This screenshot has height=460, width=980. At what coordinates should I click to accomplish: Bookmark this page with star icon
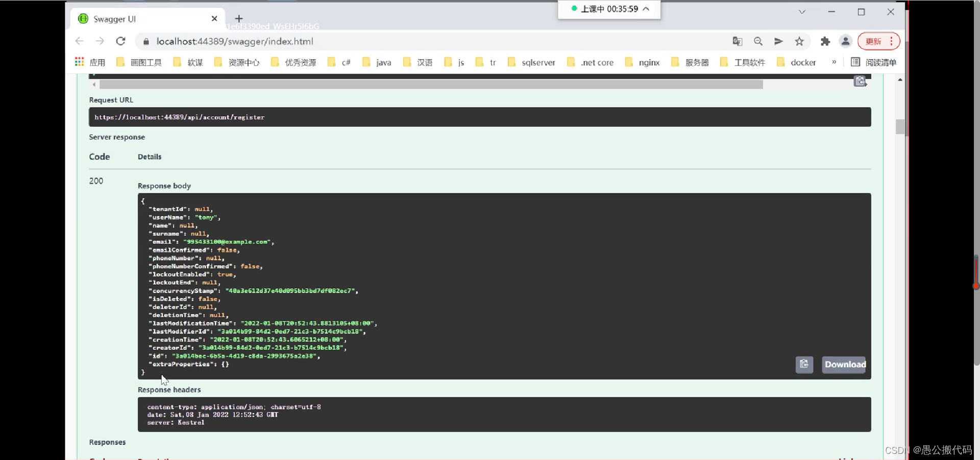pyautogui.click(x=799, y=41)
